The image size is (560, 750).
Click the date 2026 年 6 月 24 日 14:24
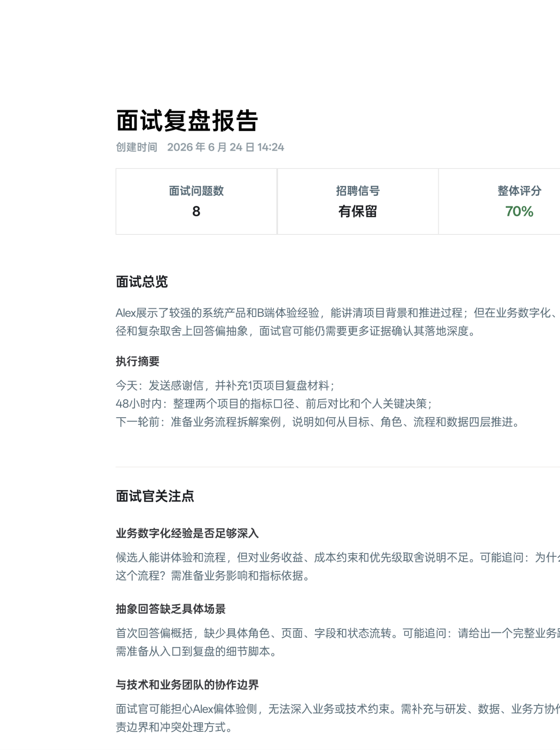tap(226, 147)
